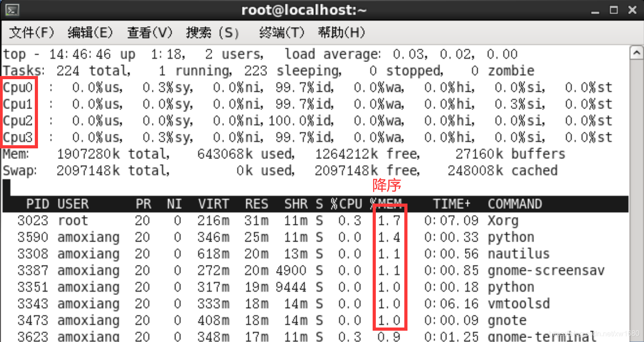Click the top time 14:46:46
This screenshot has height=342, width=644.
(x=80, y=54)
